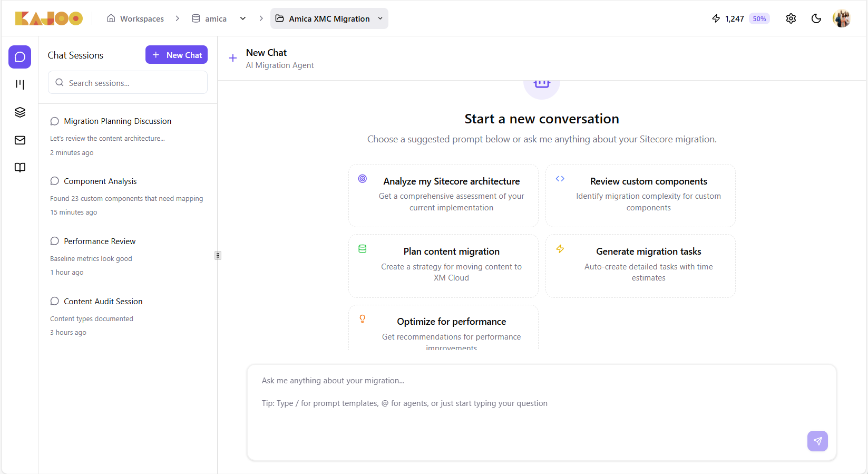Image resolution: width=868 pixels, height=474 pixels.
Task: Expand the amica workspace dropdown
Action: coord(242,18)
